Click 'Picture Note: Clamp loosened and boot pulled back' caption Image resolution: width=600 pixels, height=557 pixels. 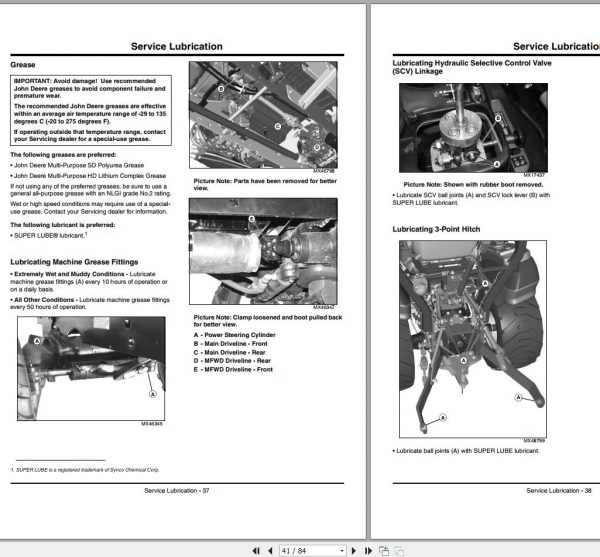coord(267,321)
